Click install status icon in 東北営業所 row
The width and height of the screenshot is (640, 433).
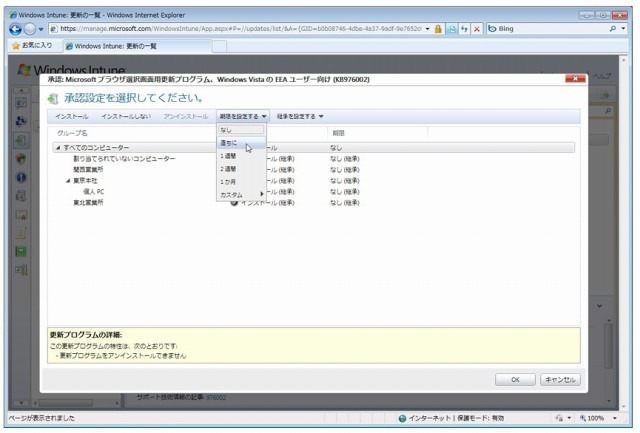(x=234, y=203)
